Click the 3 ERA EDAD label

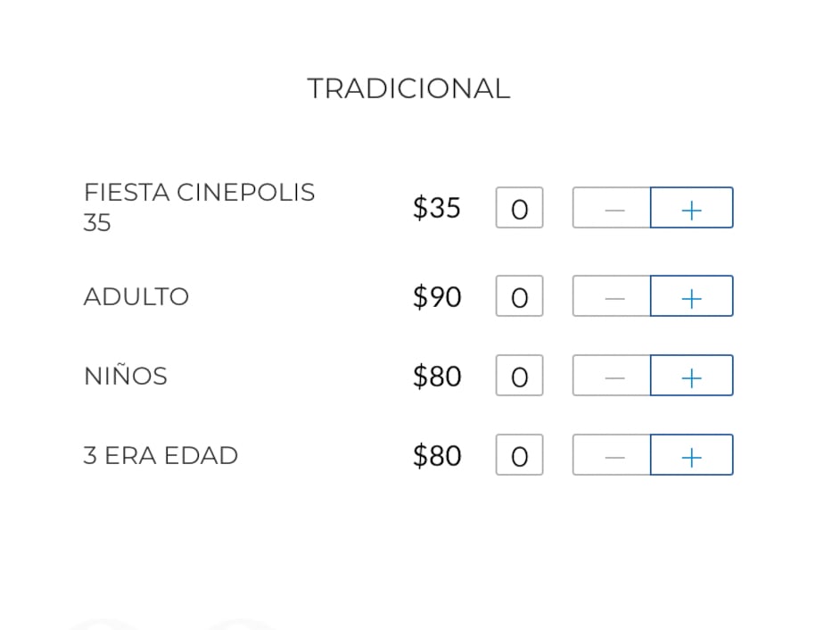pos(161,455)
